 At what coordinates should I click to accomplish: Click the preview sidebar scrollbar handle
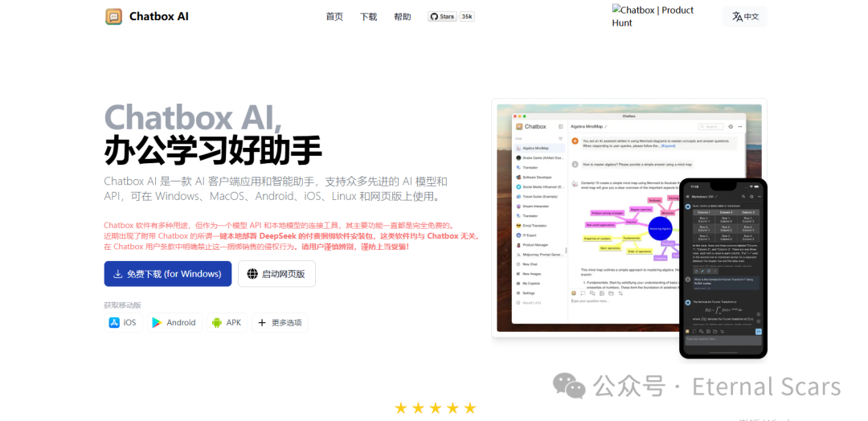pos(566,251)
